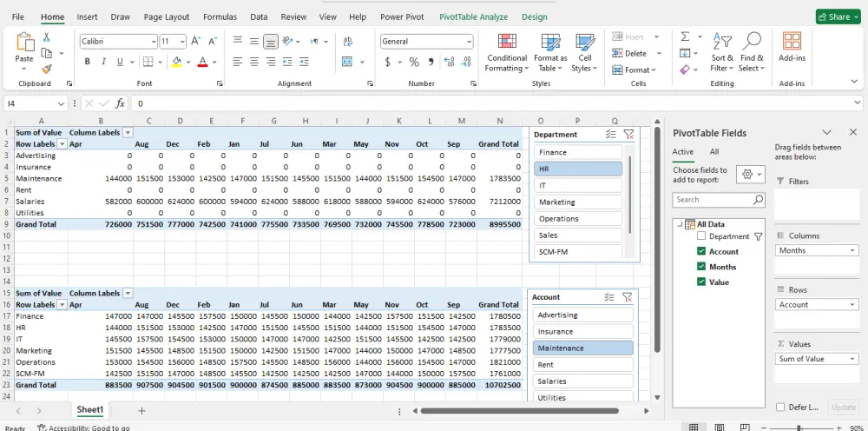Open the Insert Function fx button

click(x=120, y=103)
